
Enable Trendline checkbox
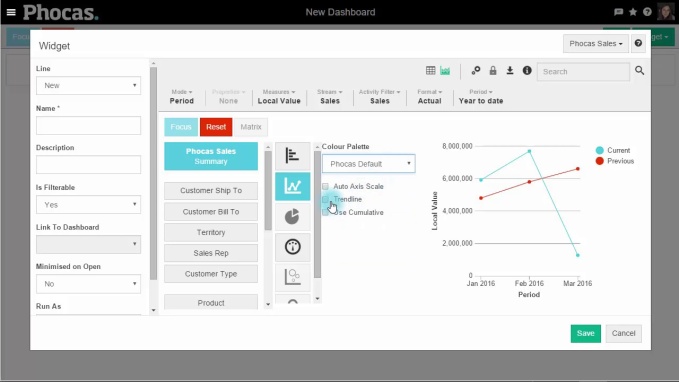tap(325, 199)
